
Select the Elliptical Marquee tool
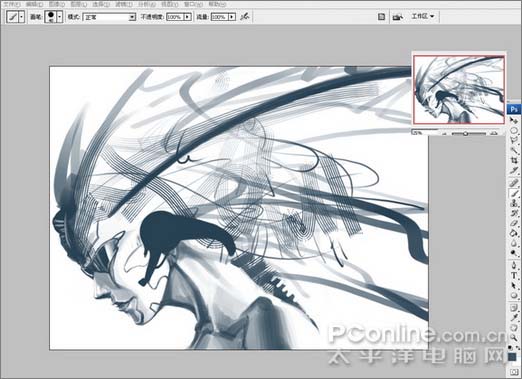coord(514,131)
